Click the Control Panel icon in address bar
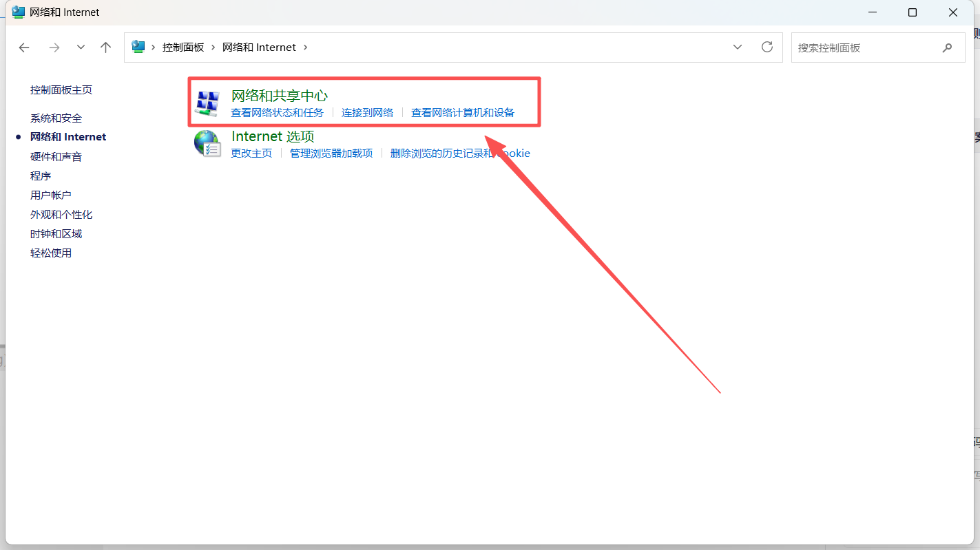980x550 pixels. (138, 47)
